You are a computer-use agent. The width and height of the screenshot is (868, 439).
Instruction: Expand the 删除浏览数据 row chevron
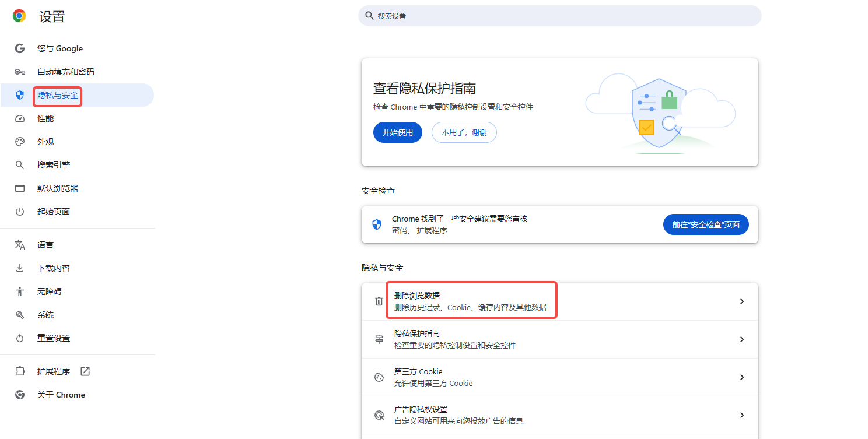pyautogui.click(x=741, y=301)
